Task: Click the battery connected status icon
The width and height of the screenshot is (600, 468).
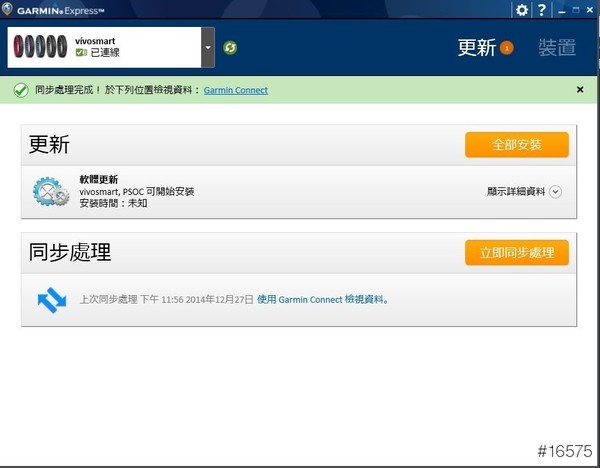Action: [x=82, y=52]
